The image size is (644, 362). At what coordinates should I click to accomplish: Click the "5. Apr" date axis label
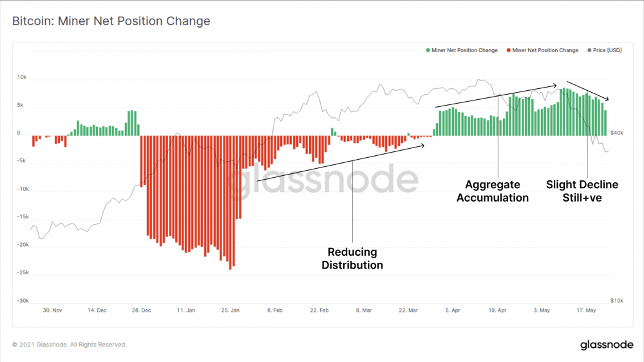[x=453, y=310]
